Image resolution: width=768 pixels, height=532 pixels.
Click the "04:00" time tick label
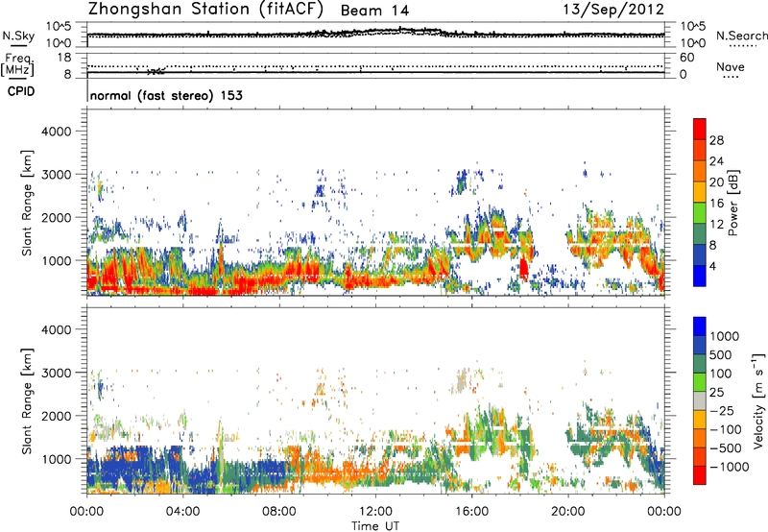(x=182, y=512)
